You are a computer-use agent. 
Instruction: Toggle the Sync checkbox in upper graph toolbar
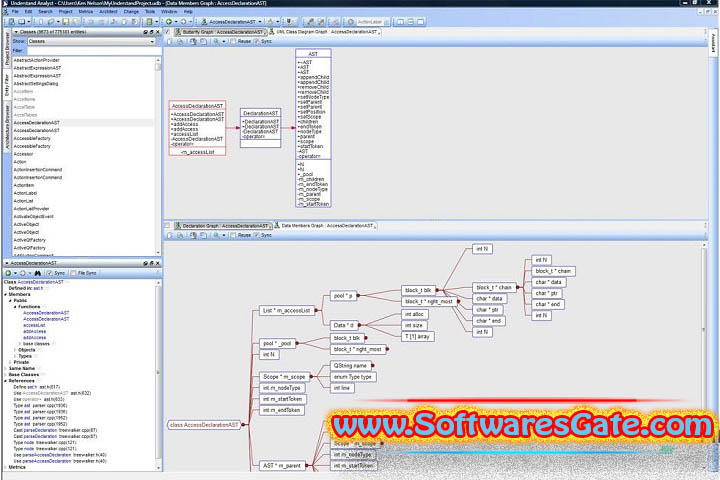[x=257, y=41]
